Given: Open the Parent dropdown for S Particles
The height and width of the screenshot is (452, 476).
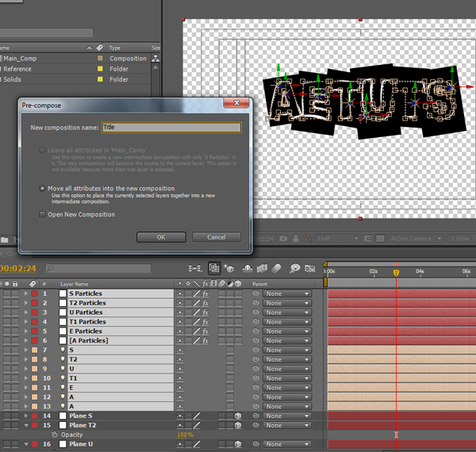Looking at the screenshot, I should point(287,293).
